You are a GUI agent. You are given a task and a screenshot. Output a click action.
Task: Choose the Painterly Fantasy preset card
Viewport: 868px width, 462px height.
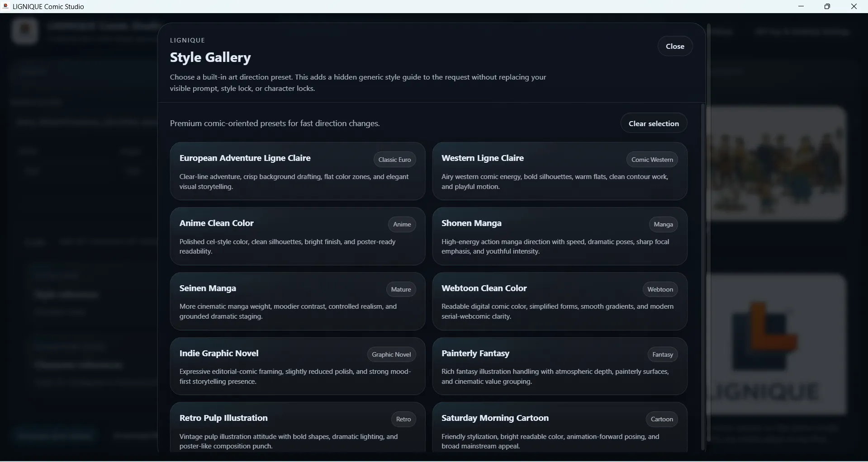pyautogui.click(x=560, y=366)
